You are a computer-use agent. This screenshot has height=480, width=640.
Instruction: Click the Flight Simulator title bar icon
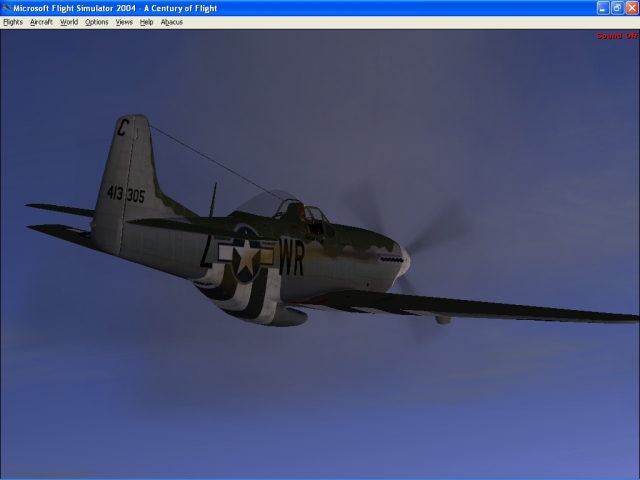7,8
